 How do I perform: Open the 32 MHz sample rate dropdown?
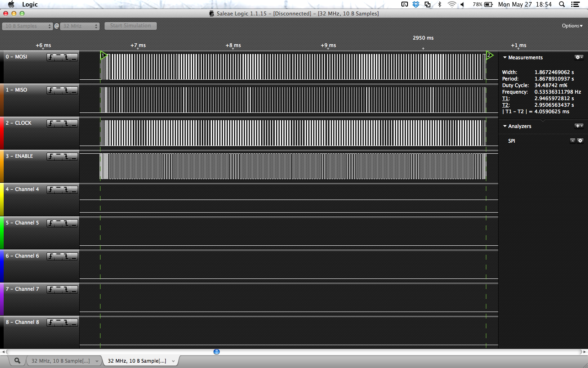pos(80,26)
